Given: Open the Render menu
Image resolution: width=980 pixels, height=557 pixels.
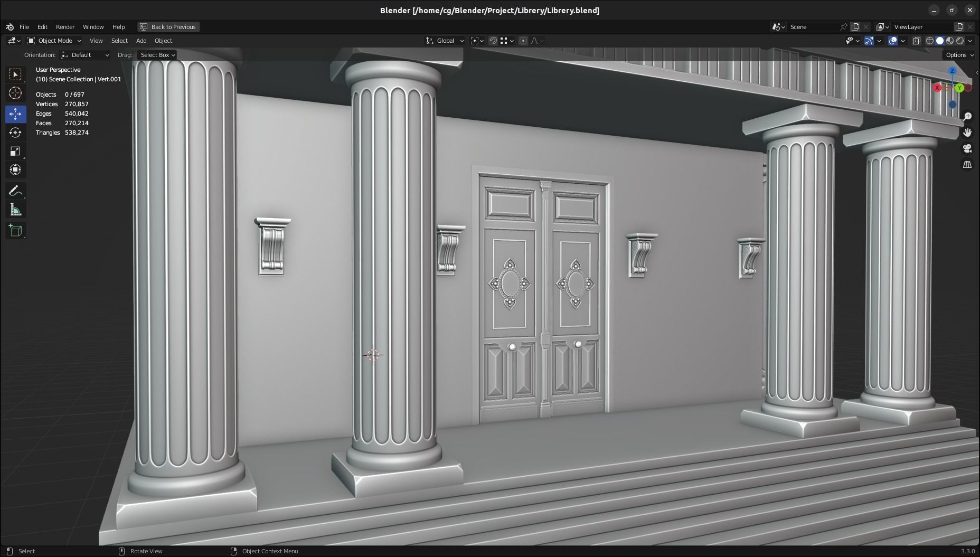Looking at the screenshot, I should 65,27.
